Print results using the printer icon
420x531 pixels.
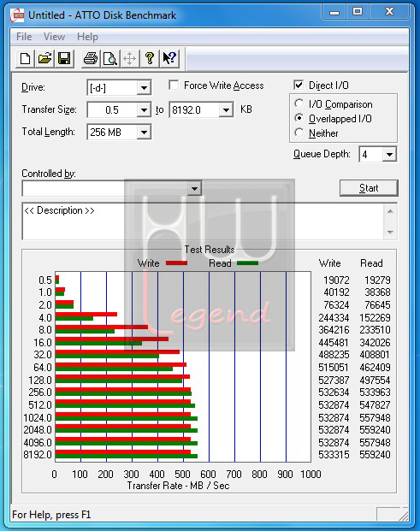point(91,58)
